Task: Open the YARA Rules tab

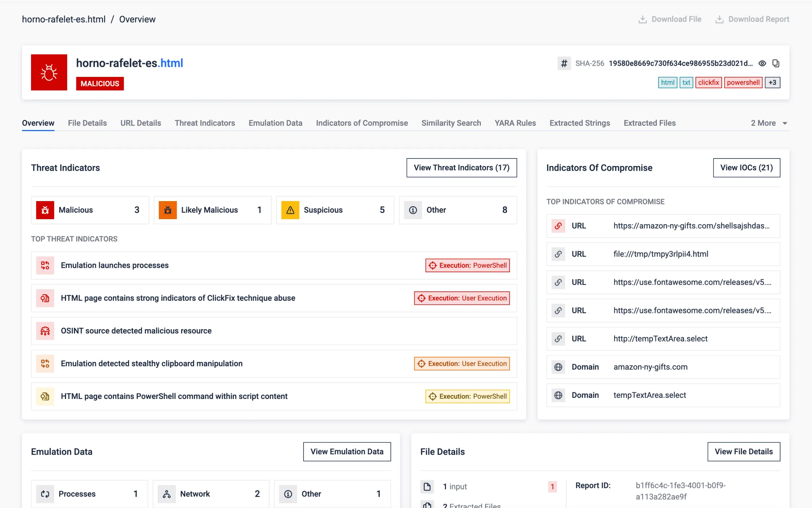Action: 515,123
